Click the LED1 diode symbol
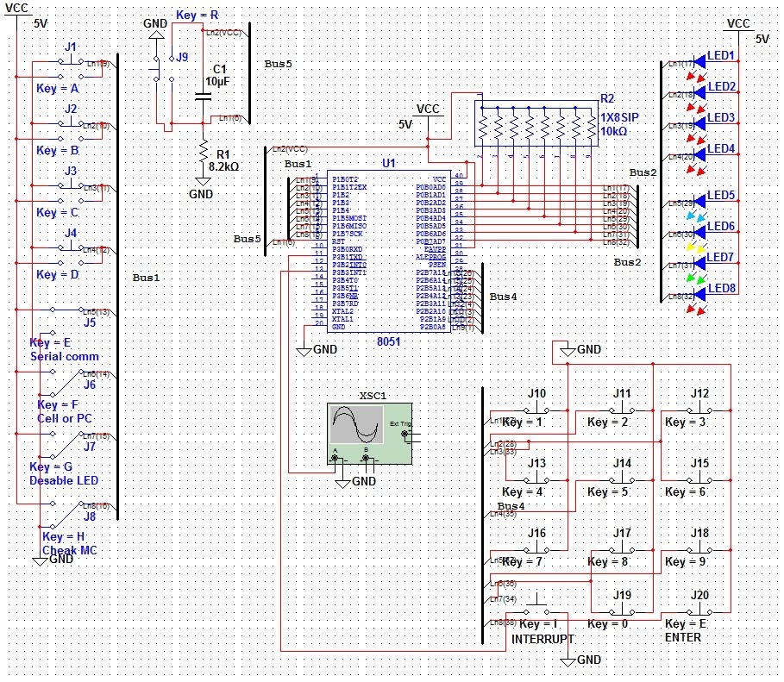 point(701,61)
